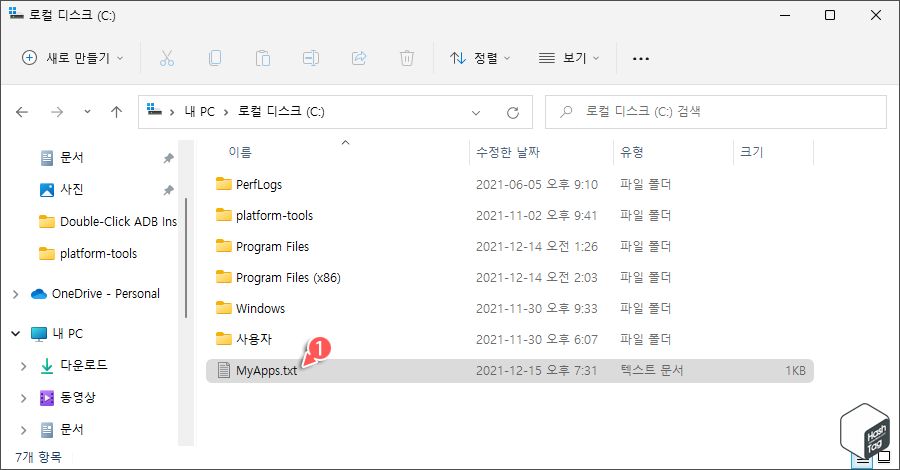Open the 새로 만들기 dropdown
This screenshot has width=900, height=470.
click(72, 58)
